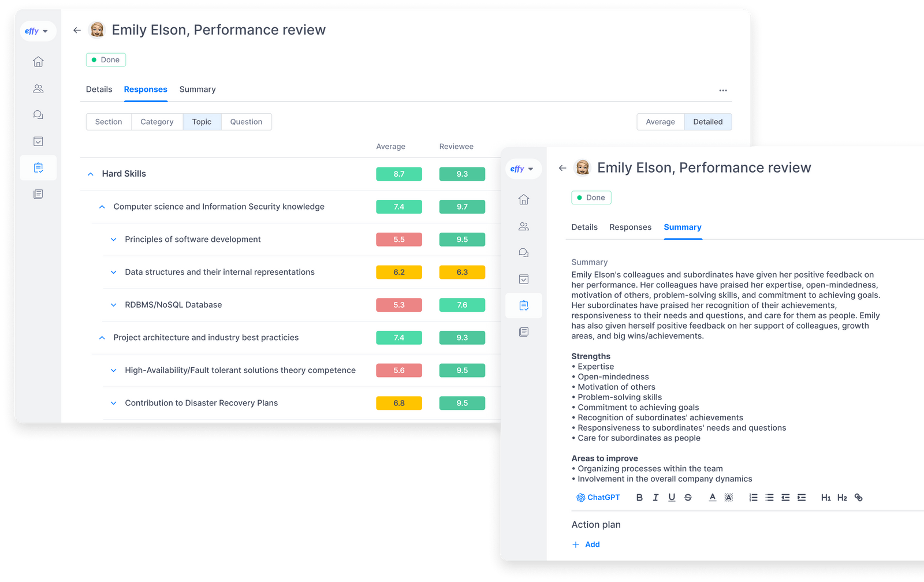Insert a link using the chain icon
Image resolution: width=924 pixels, height=582 pixels.
[859, 497]
